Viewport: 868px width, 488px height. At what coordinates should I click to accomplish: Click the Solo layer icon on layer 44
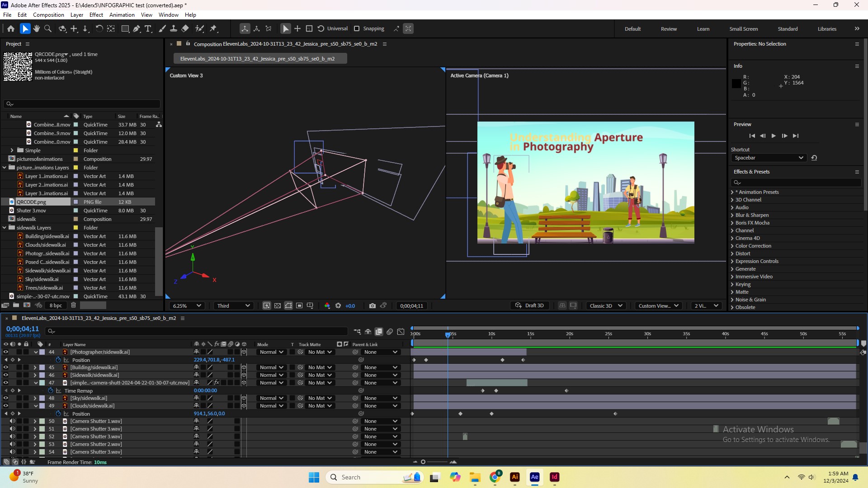point(19,352)
